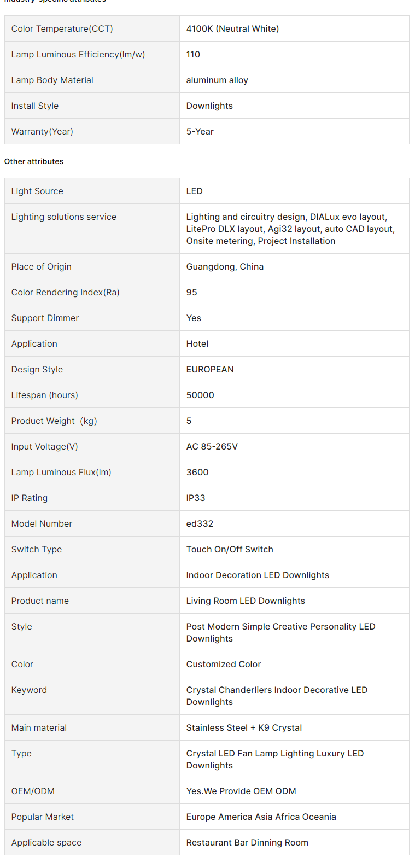Select the AC 85-265V input voltage value
The image size is (415, 868).
coord(212,446)
